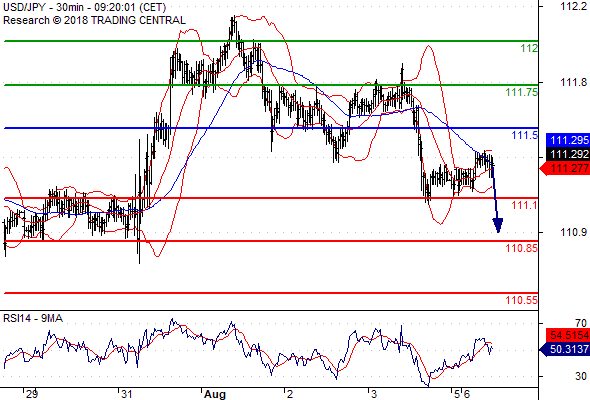Click the Research © 2018 TRADING CENTRAL text

(94, 20)
